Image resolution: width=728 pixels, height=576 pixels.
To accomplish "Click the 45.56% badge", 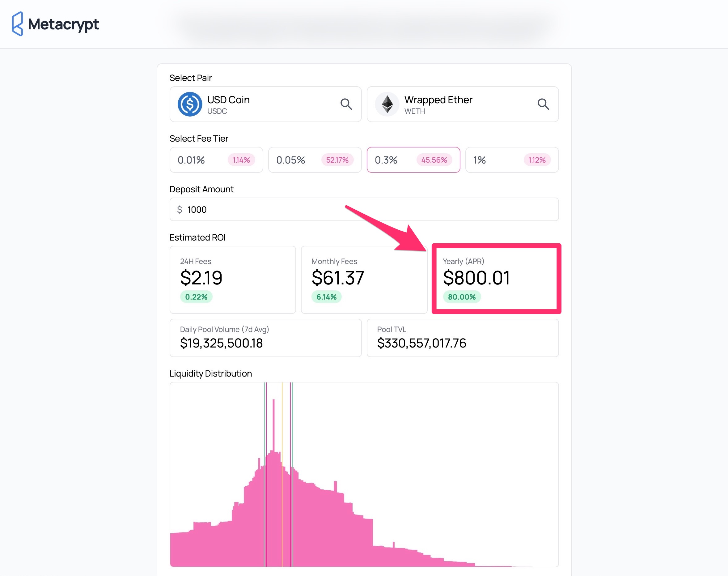I will tap(434, 160).
